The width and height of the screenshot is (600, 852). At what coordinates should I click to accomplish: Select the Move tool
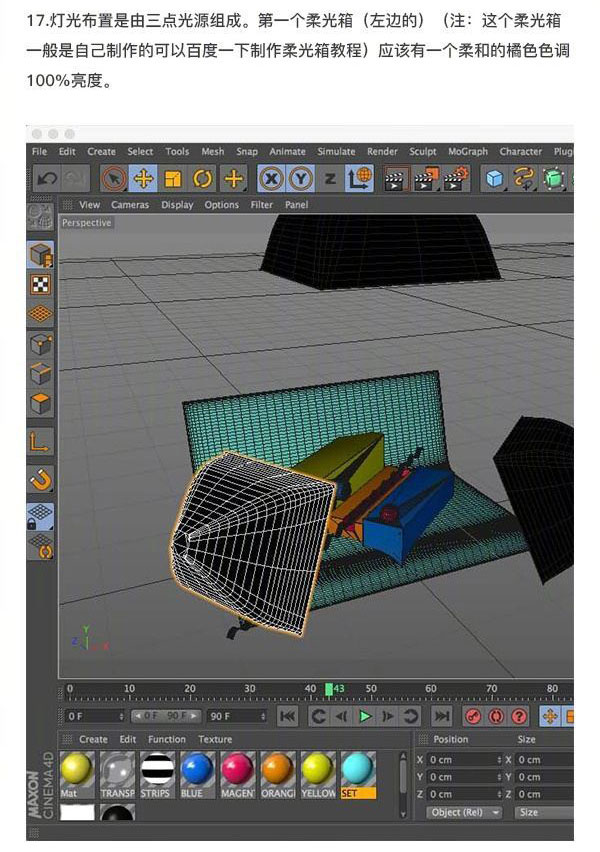143,178
